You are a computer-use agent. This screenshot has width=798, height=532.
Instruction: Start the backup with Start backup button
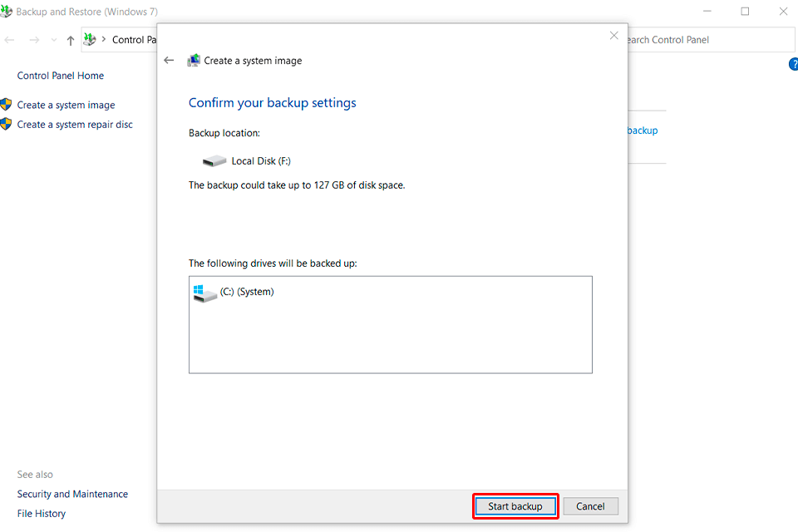pyautogui.click(x=515, y=506)
